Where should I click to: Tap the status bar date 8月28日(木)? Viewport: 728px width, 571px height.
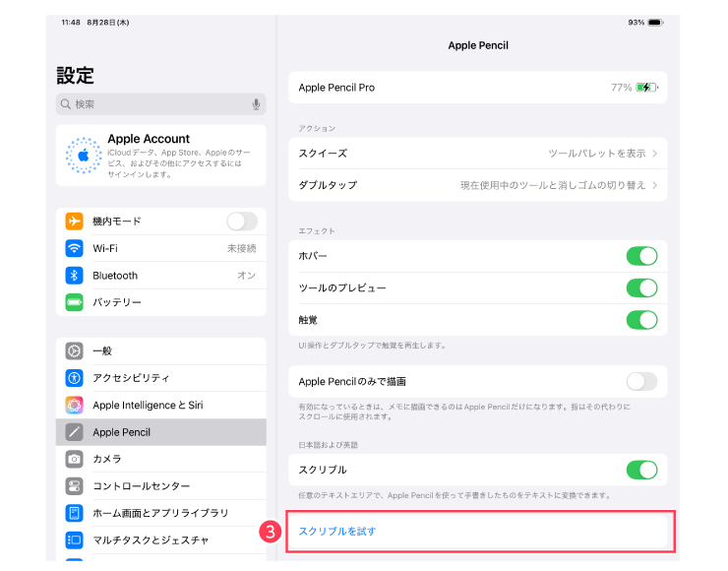click(x=108, y=23)
